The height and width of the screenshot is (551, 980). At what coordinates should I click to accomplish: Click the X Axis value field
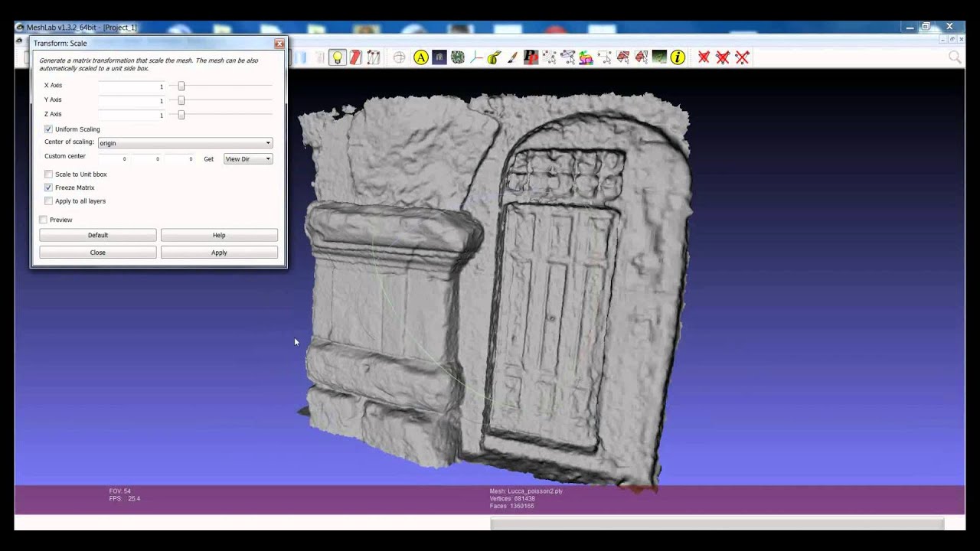(x=132, y=86)
